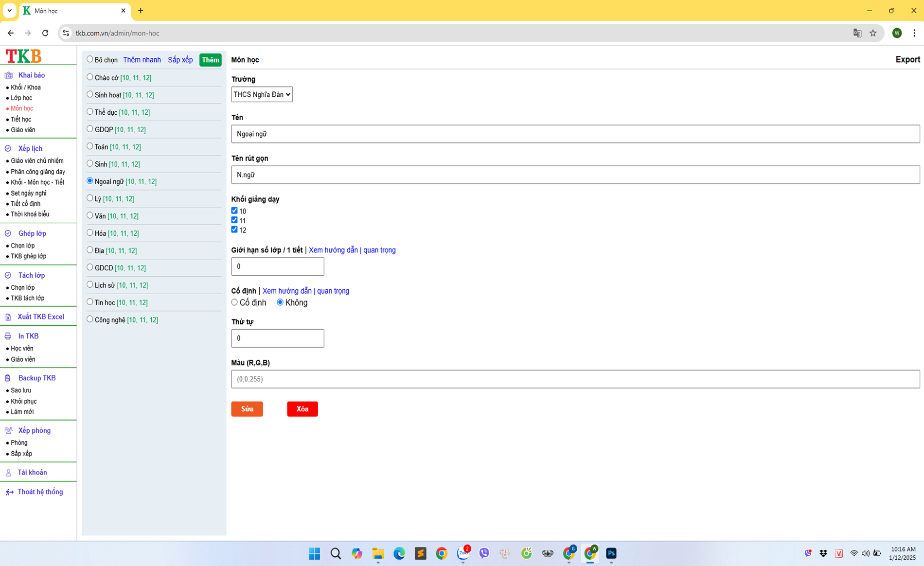The width and height of the screenshot is (924, 566).
Task: Click the Xuất TKB Excel icon
Action: (8, 317)
